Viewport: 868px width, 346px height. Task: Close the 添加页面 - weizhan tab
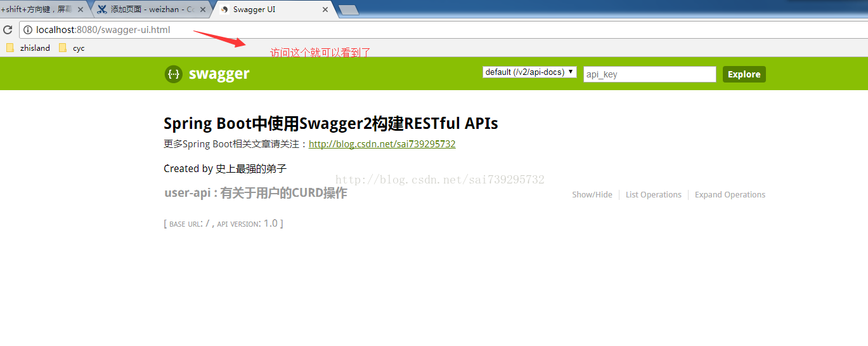click(203, 10)
